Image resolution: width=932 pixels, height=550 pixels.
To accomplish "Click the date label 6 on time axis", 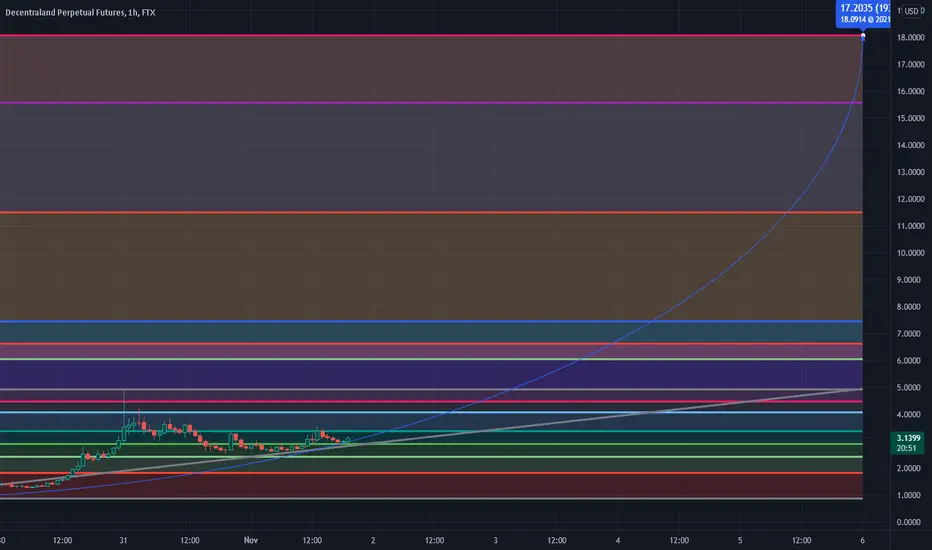I will pyautogui.click(x=862, y=540).
